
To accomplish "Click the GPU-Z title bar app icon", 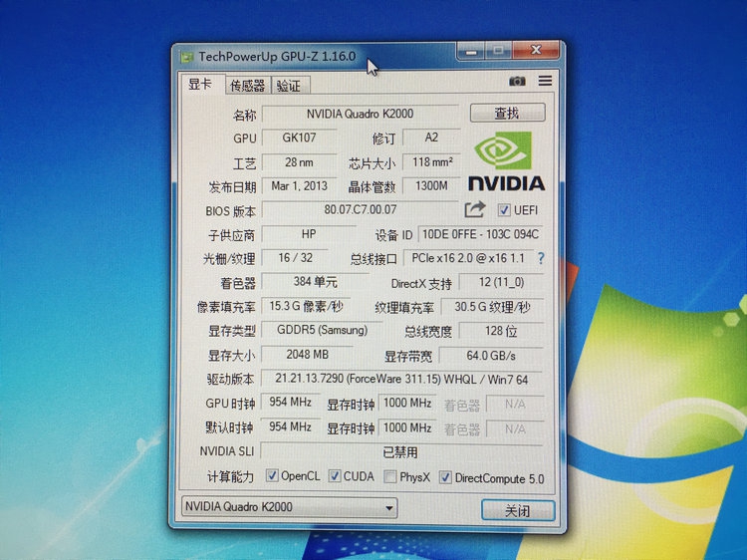I will coord(187,57).
